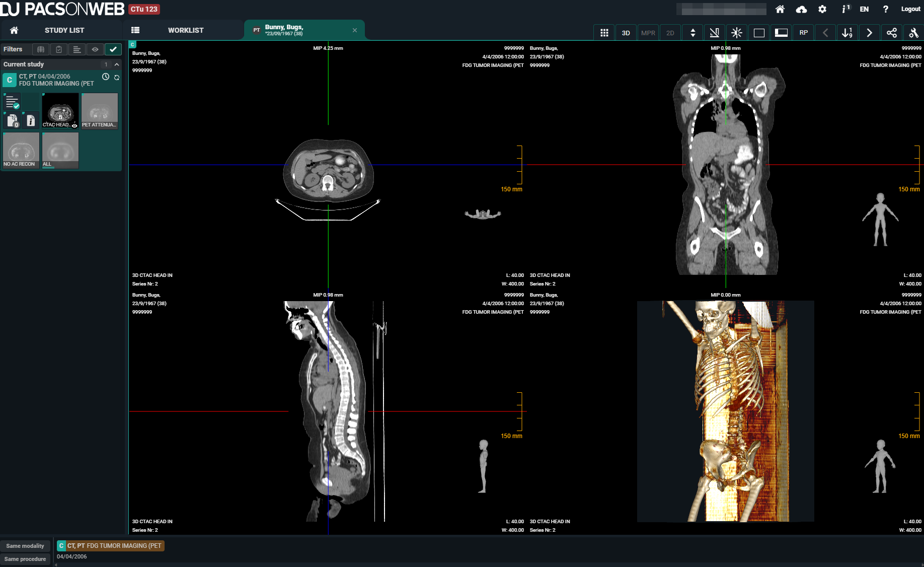924x567 pixels.
Task: Open the share study icon
Action: 891,33
